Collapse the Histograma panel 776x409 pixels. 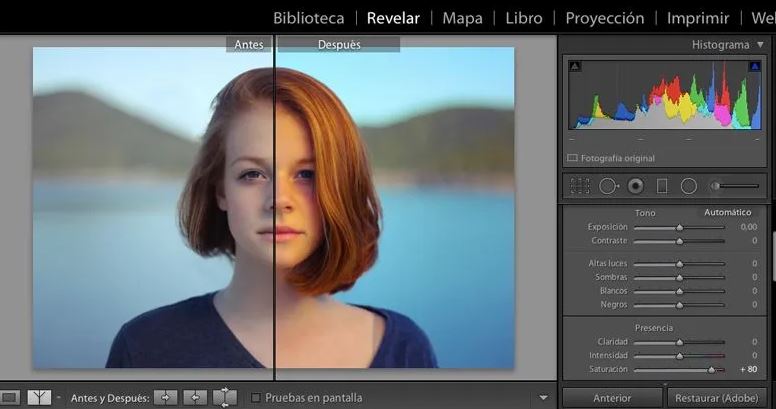(760, 45)
